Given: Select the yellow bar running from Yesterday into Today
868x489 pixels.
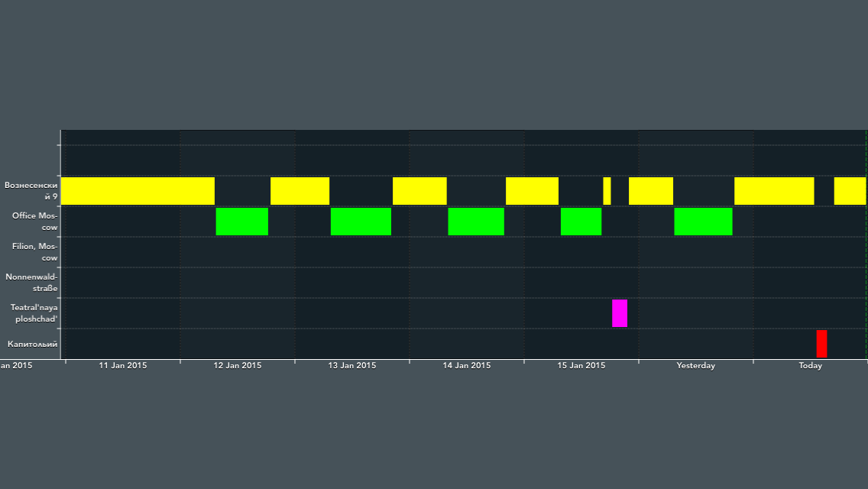Looking at the screenshot, I should (775, 191).
